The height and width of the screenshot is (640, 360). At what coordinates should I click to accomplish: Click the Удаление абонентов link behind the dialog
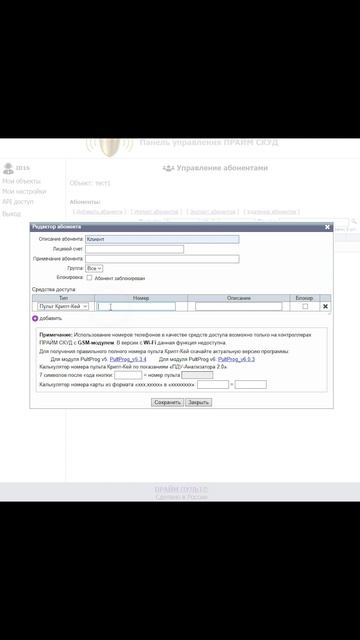pos(271,212)
